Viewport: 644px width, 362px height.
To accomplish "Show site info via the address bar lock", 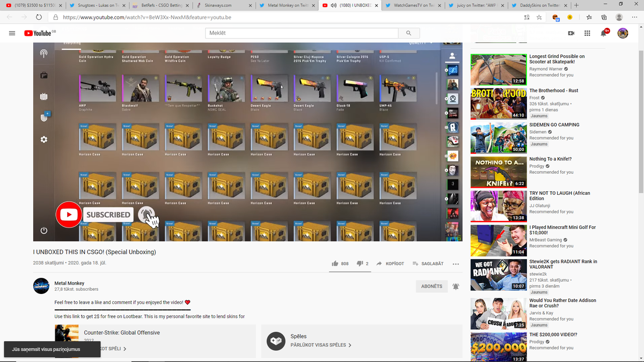I will [56, 17].
